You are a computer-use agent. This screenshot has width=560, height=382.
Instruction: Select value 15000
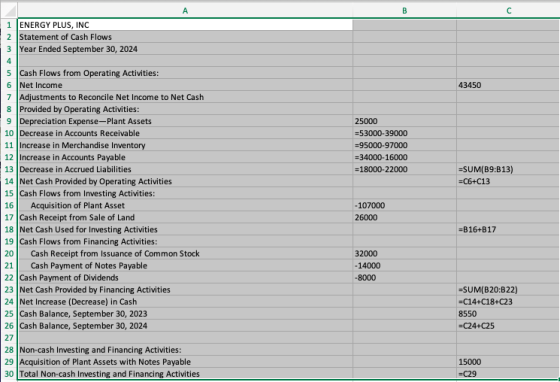coord(508,362)
